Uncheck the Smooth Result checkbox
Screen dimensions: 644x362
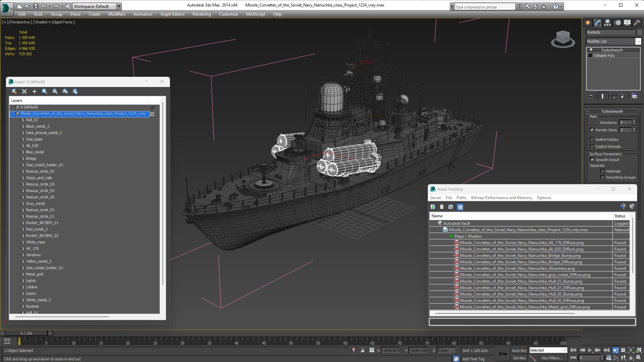[592, 160]
